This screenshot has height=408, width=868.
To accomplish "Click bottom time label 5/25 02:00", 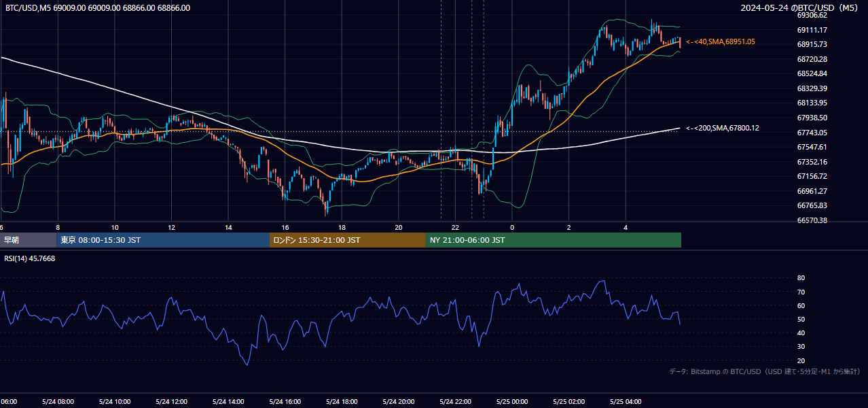I will pyautogui.click(x=569, y=401).
